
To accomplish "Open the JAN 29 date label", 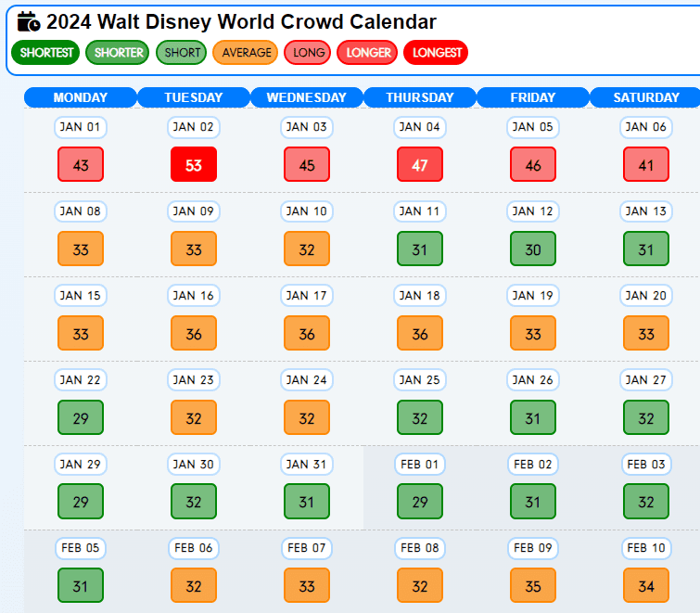I will 81,465.
